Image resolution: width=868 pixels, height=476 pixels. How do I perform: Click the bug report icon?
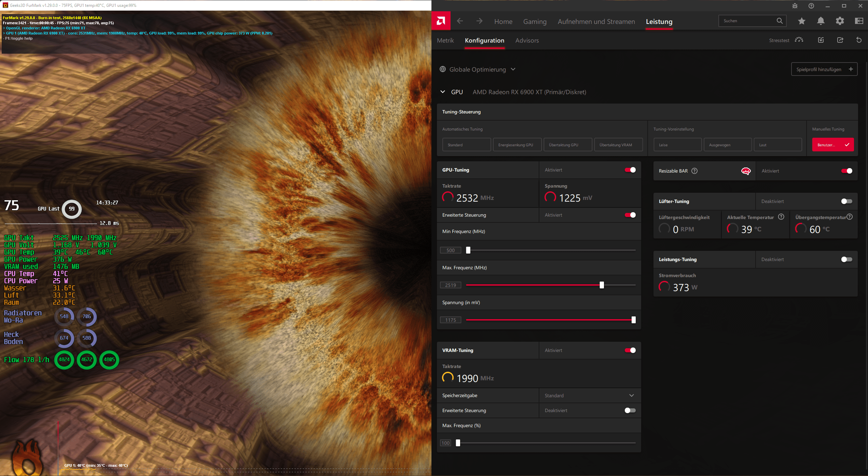click(795, 6)
